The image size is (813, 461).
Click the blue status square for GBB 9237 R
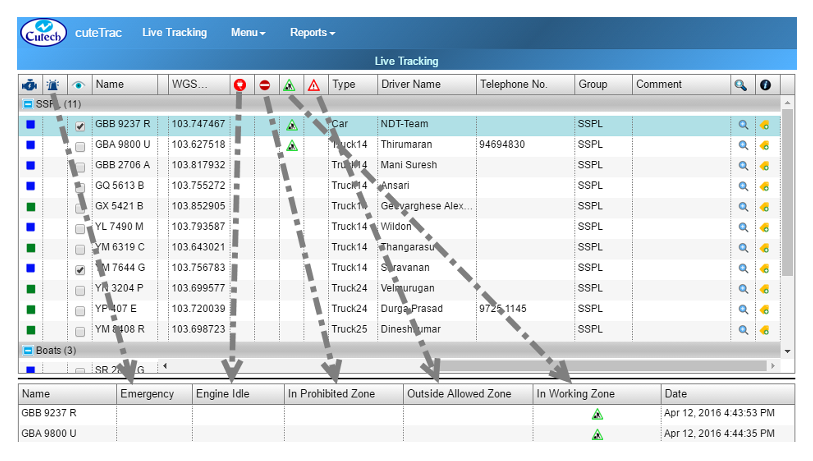[30, 125]
